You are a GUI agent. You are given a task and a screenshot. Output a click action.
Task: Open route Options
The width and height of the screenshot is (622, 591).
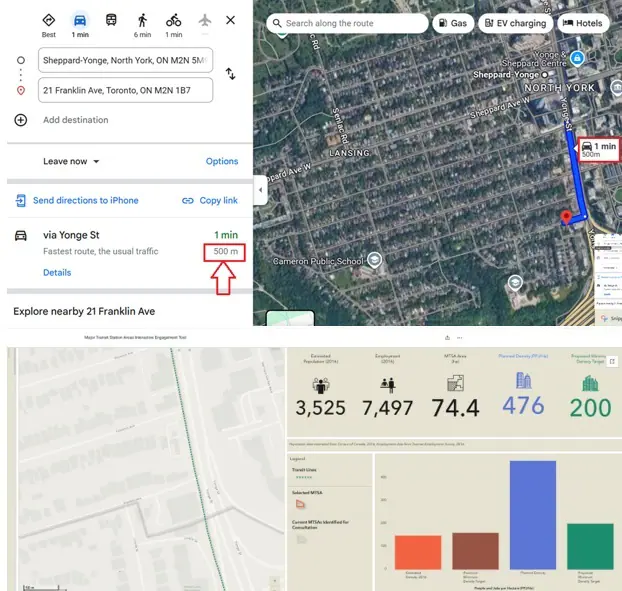coord(222,161)
